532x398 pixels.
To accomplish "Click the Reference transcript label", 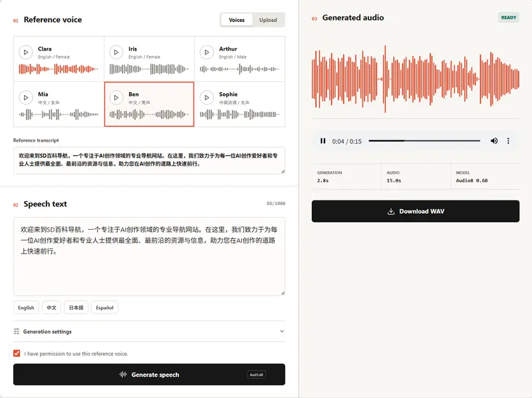I will click(36, 140).
